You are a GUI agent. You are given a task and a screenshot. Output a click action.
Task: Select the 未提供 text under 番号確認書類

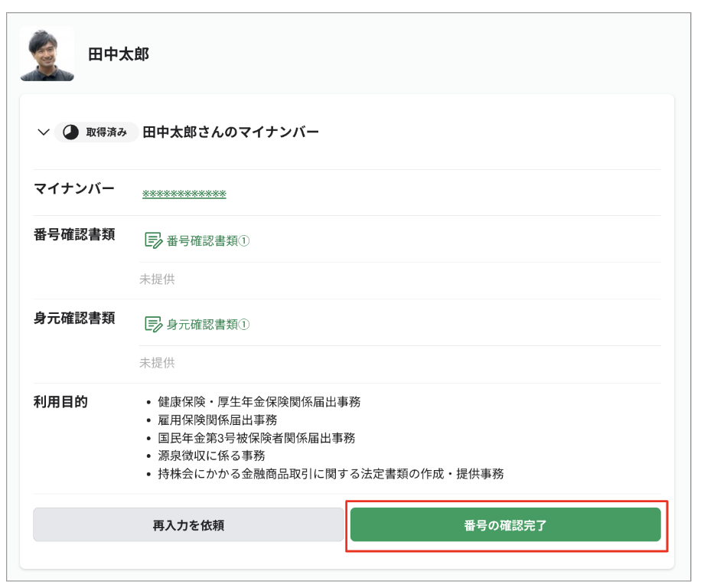[x=156, y=279]
